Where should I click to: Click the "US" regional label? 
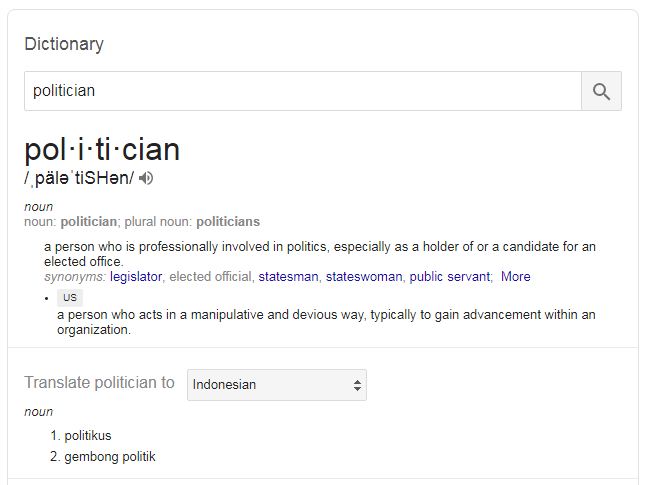point(69,297)
